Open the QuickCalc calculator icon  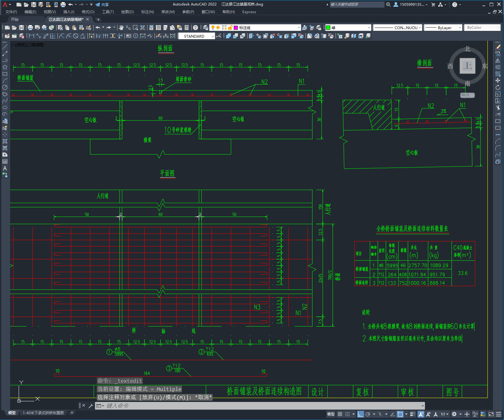(x=187, y=28)
